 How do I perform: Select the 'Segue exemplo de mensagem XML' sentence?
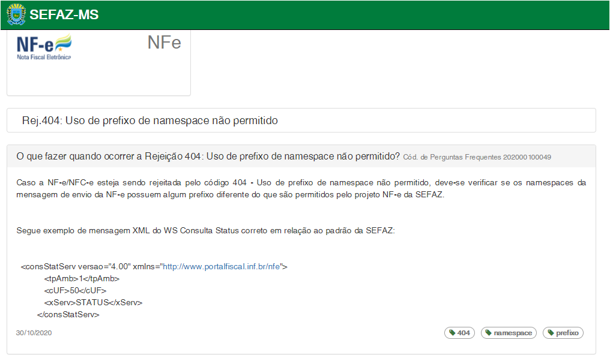(205, 231)
